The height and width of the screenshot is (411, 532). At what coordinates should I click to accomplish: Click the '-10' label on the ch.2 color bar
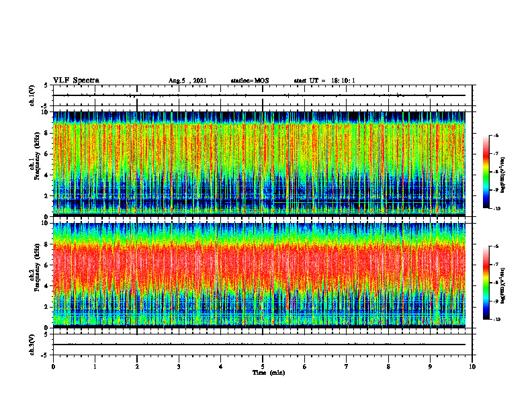(x=496, y=320)
